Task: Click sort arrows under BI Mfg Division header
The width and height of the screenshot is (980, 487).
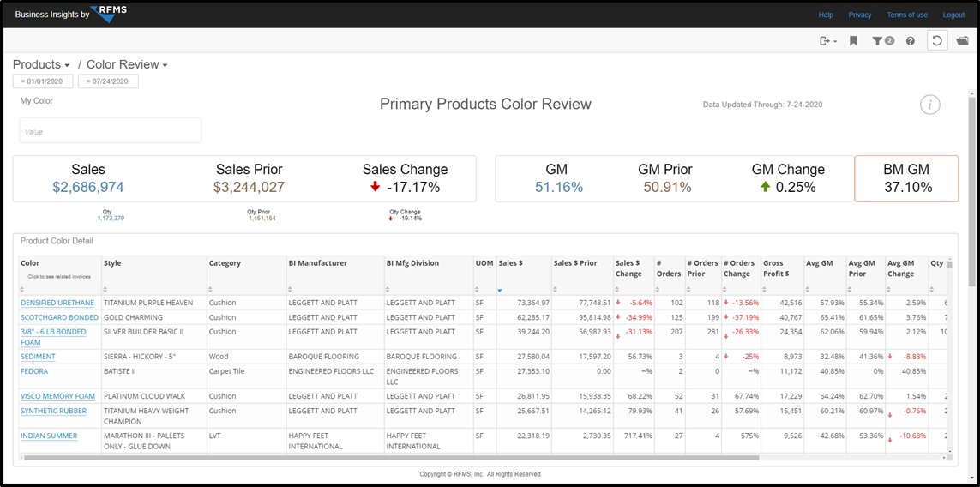Action: [x=388, y=290]
